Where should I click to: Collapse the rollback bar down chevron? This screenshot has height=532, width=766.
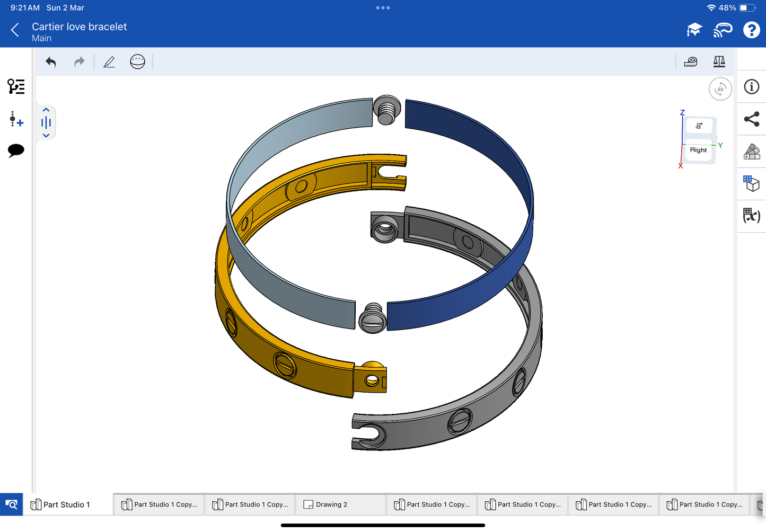[x=46, y=136]
